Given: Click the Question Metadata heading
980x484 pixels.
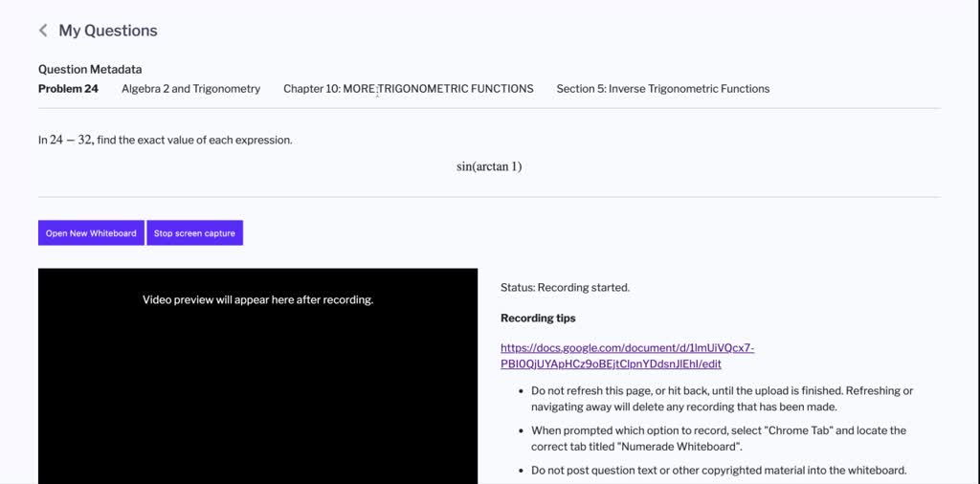Looking at the screenshot, I should click(90, 69).
